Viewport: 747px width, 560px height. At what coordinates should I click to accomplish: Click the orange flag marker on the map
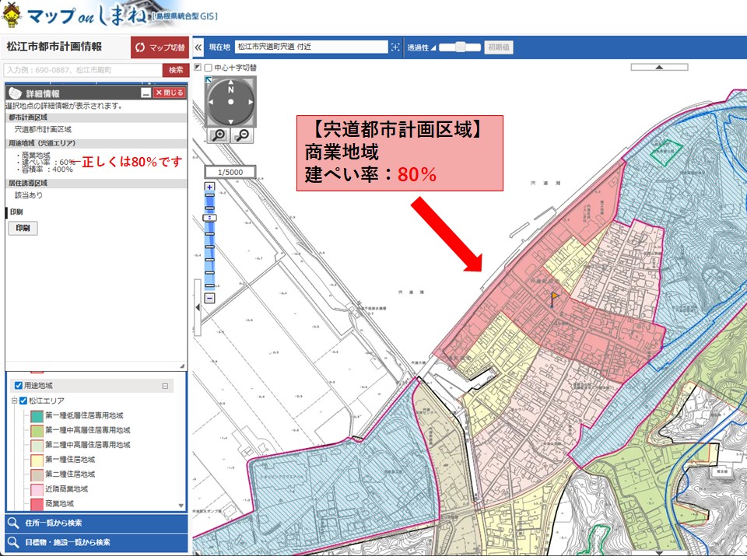click(555, 299)
